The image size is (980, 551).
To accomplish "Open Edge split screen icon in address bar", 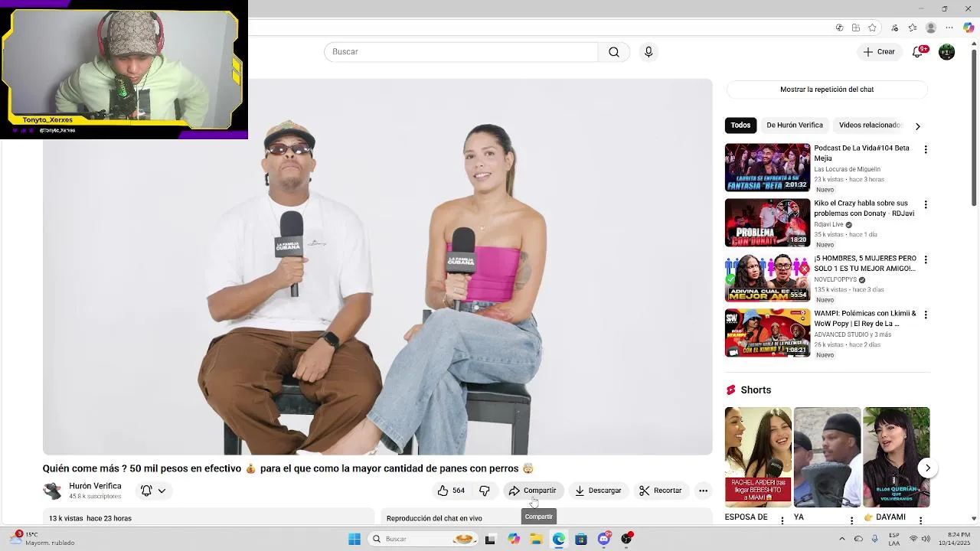I will pyautogui.click(x=857, y=28).
